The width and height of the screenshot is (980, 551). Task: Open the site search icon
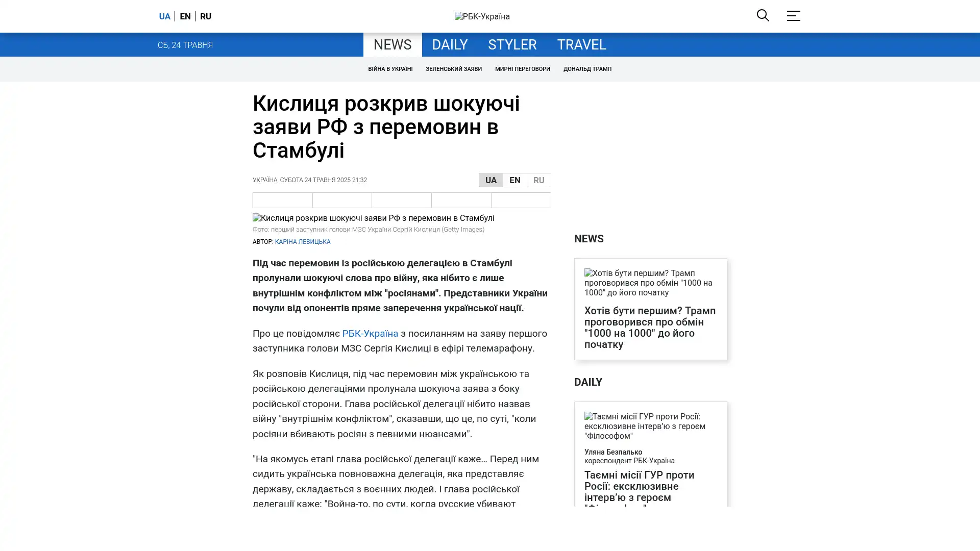pyautogui.click(x=763, y=15)
